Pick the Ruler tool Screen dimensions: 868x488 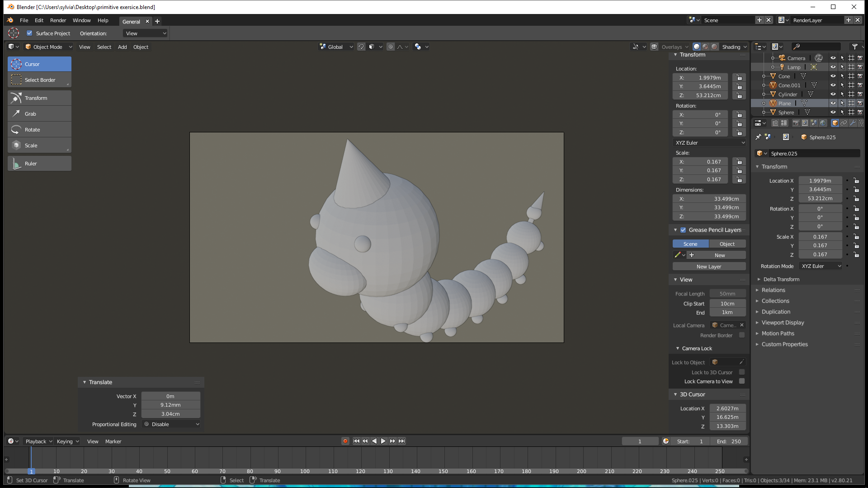click(x=39, y=164)
